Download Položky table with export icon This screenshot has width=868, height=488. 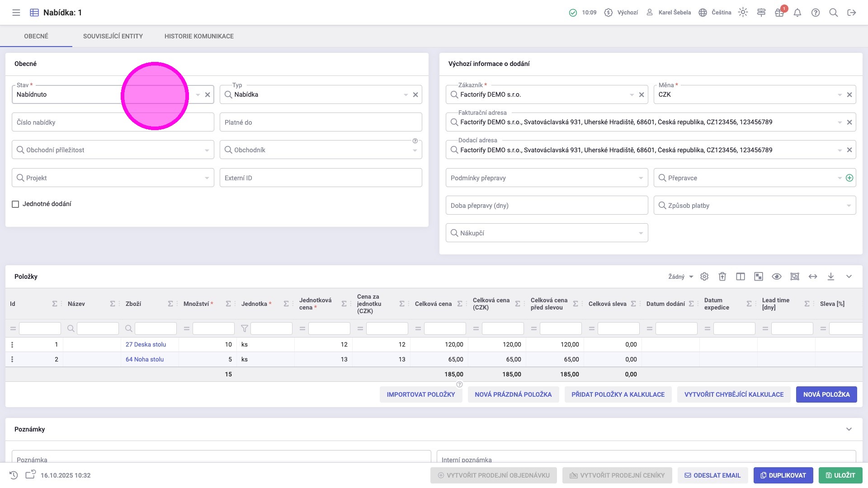[x=831, y=277]
